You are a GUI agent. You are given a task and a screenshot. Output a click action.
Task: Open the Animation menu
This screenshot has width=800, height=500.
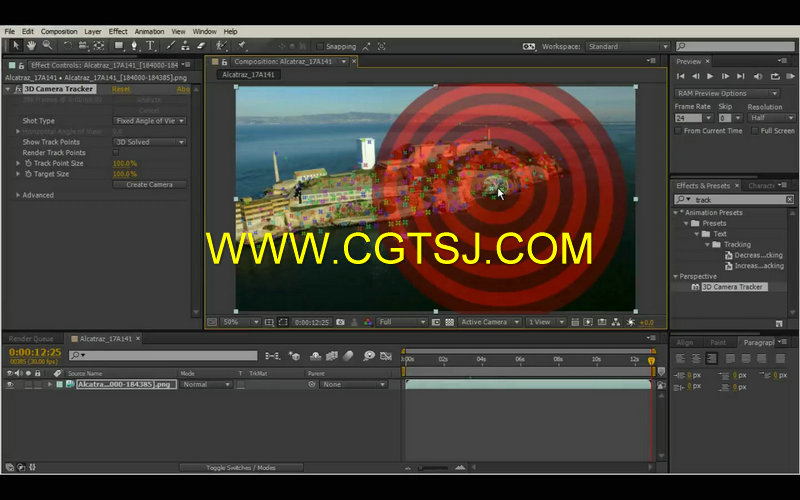tap(149, 32)
